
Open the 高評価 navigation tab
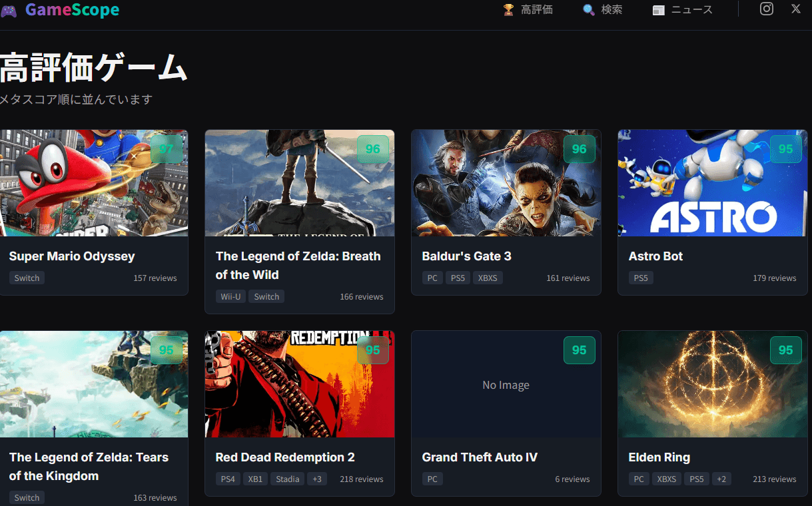536,10
